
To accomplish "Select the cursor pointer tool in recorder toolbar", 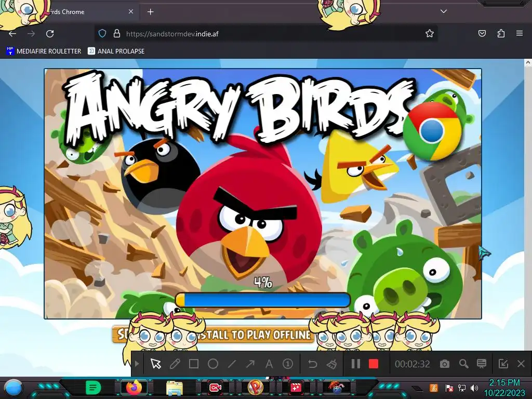I will tap(156, 364).
